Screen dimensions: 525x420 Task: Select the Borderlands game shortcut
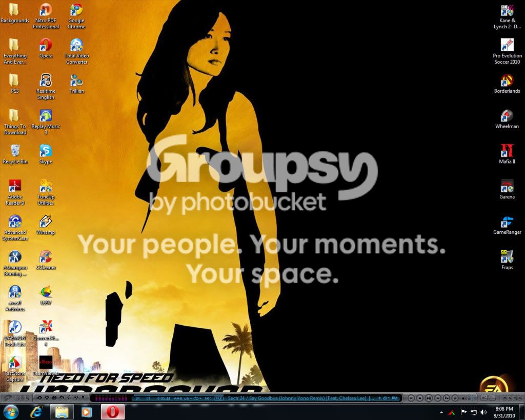(507, 84)
